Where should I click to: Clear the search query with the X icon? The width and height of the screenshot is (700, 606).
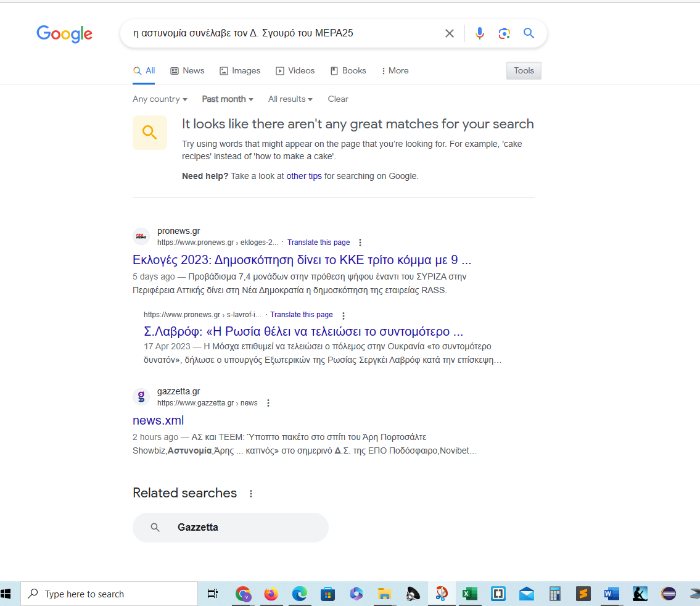[x=450, y=33]
